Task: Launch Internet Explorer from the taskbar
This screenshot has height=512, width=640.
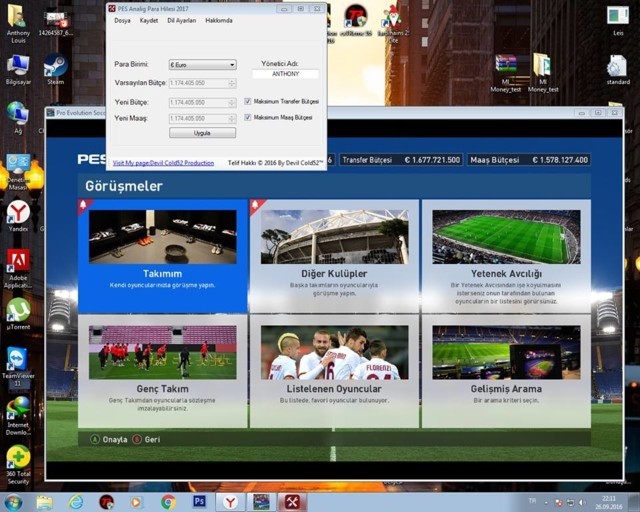Action: [76, 502]
